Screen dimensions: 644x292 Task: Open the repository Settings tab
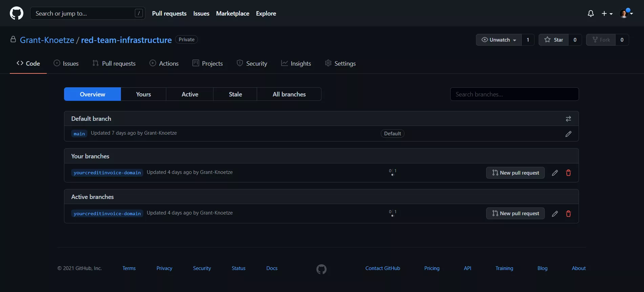click(x=340, y=63)
